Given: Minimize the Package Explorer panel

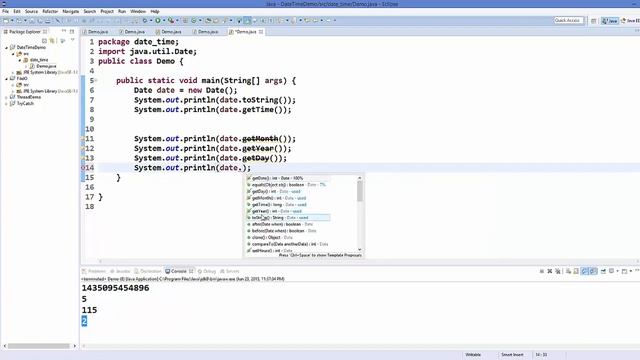Looking at the screenshot, I should click(64, 31).
